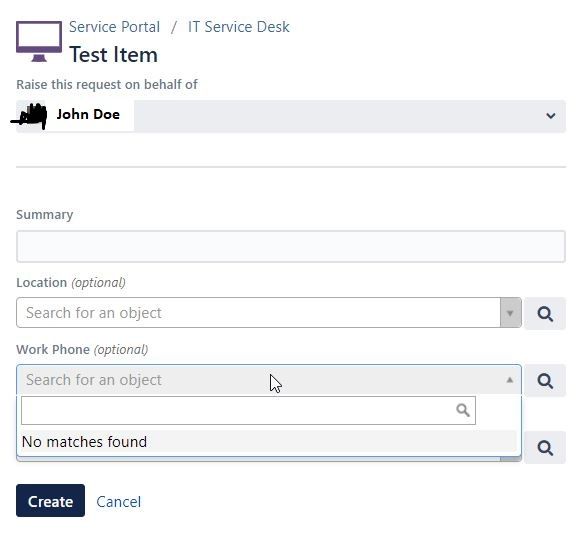The width and height of the screenshot is (588, 539).
Task: Expand the requester chevron beside John Doe
Action: pos(550,116)
